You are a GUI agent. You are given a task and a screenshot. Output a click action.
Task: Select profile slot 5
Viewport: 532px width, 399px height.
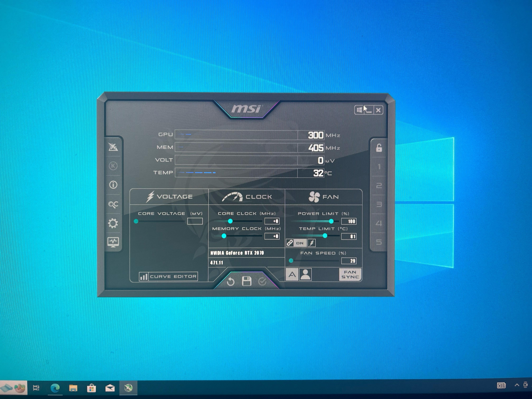tap(379, 242)
